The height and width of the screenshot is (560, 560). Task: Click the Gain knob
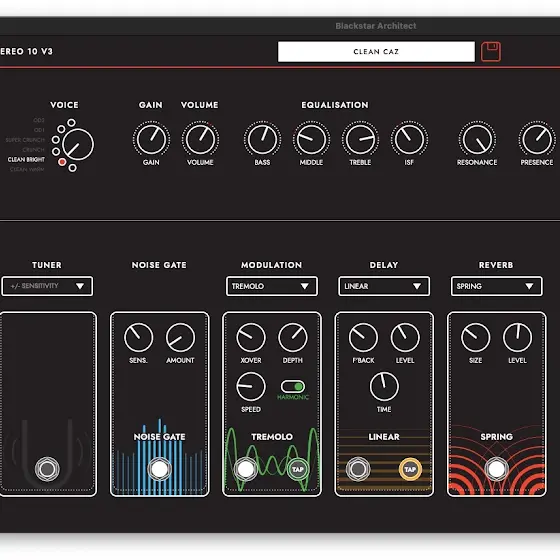pos(151,139)
